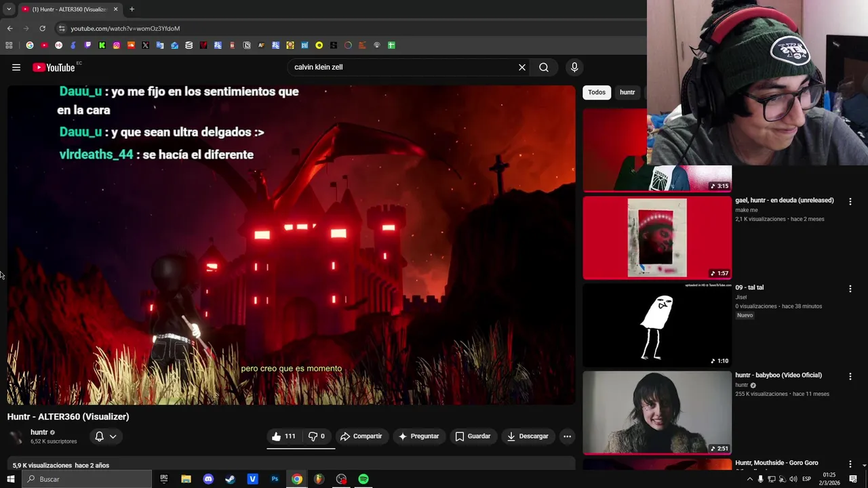
Task: Open the tab search dropdown arrow
Action: pyautogui.click(x=9, y=9)
